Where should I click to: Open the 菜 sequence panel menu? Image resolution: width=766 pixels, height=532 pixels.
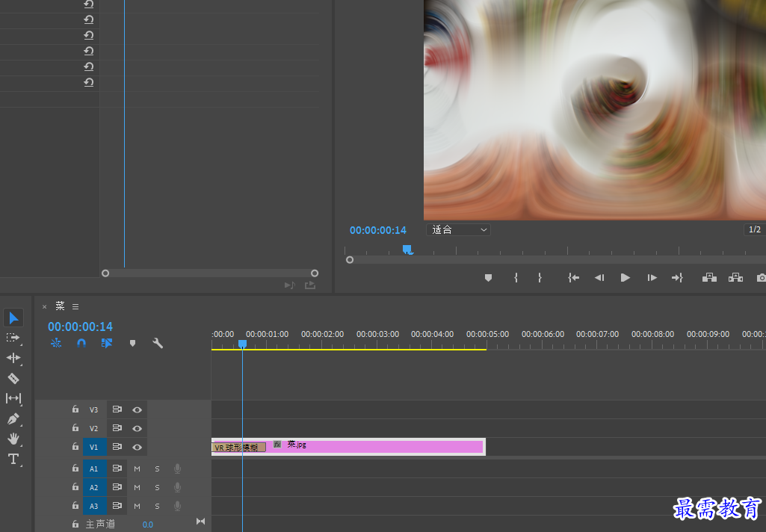(x=75, y=307)
